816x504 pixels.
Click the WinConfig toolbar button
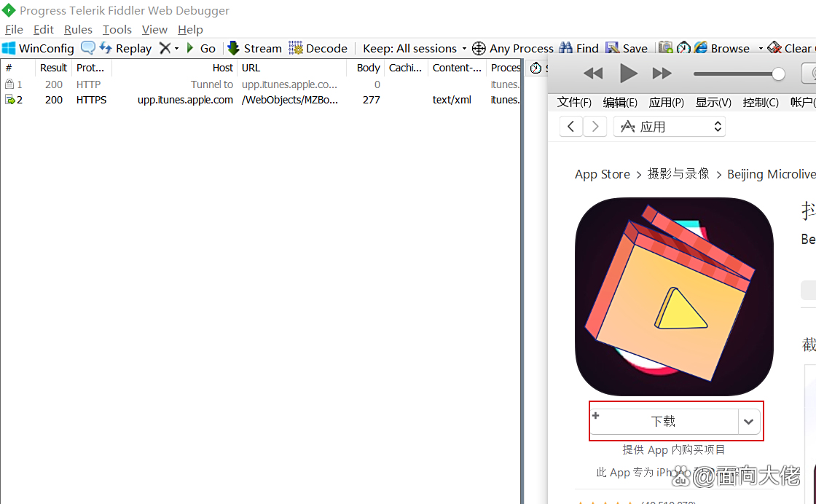[38, 48]
